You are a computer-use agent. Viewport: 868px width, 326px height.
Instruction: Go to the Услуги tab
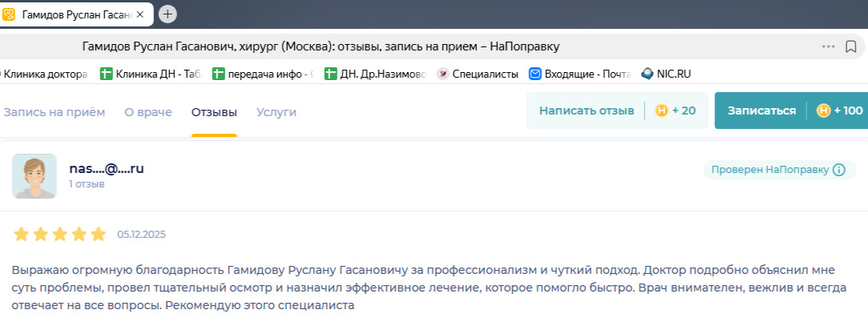(277, 112)
